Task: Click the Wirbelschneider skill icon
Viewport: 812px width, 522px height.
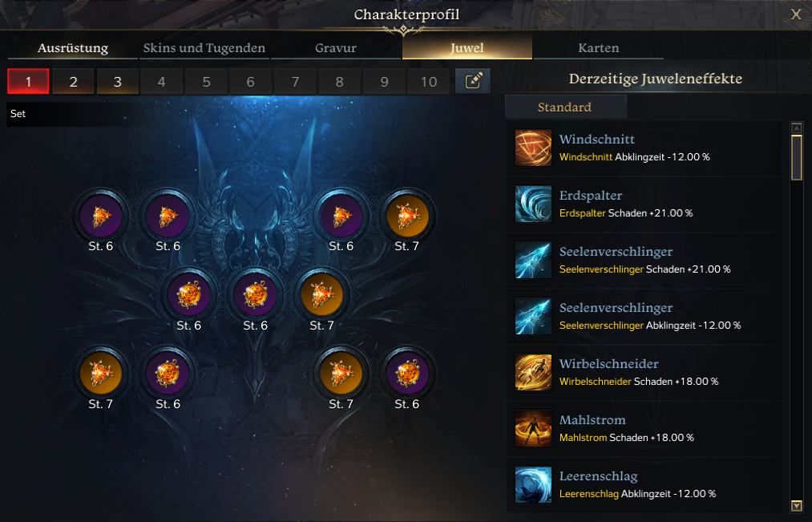Action: point(533,372)
